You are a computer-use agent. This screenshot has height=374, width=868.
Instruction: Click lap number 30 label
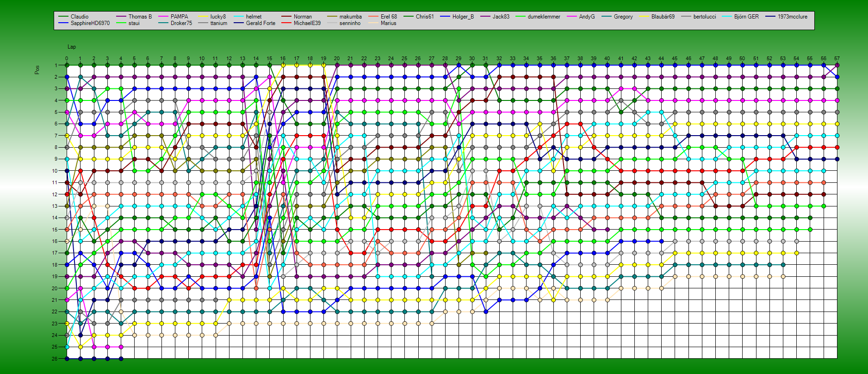click(472, 59)
